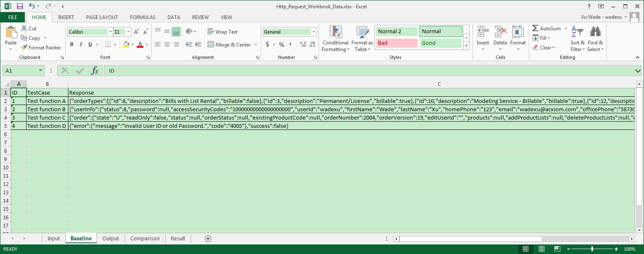The height and width of the screenshot is (254, 644).
Task: Apply Percent Style number format
Action: tap(281, 44)
